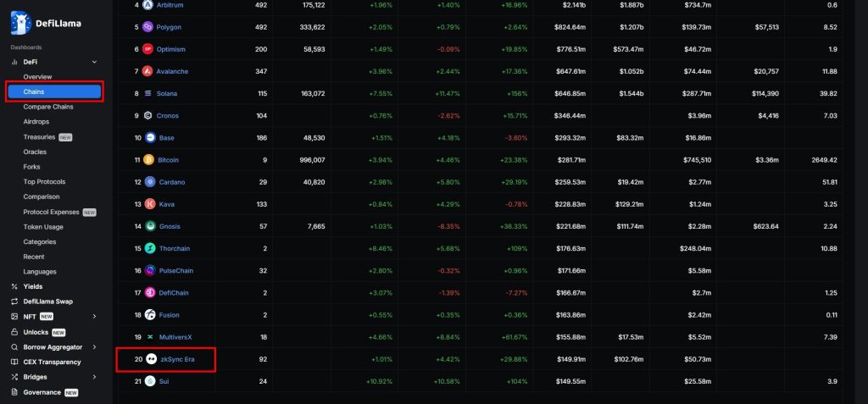Click the Cardano chain icon
This screenshot has width=868, height=404.
click(x=150, y=182)
